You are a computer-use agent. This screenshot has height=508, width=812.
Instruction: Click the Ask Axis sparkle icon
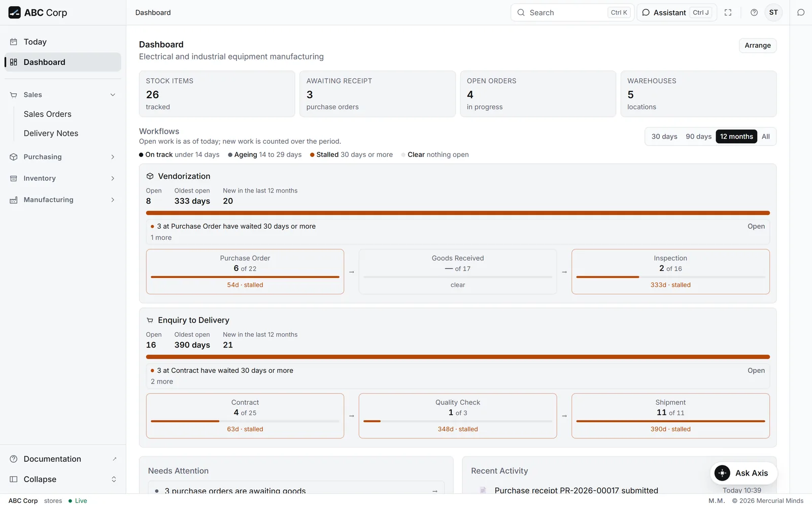[722, 473]
